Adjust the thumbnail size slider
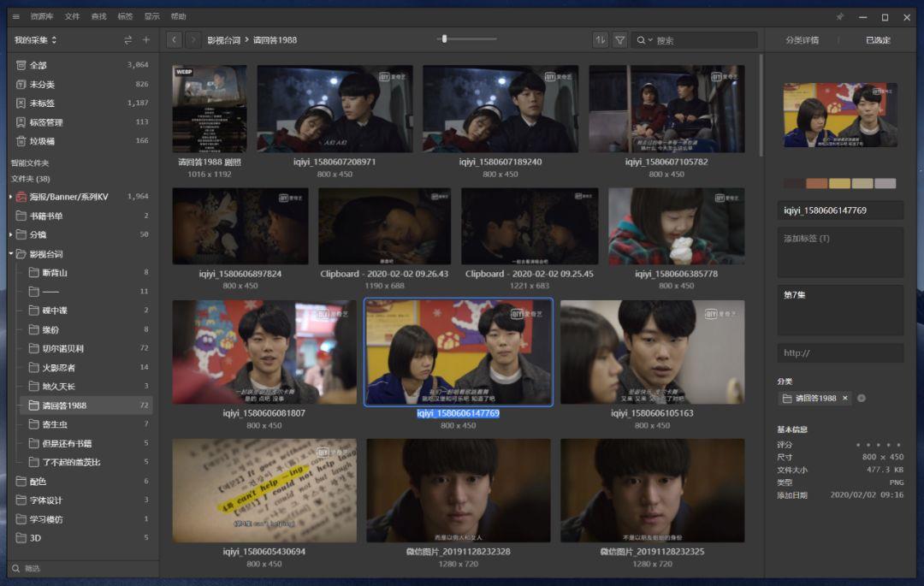924x586 pixels. pos(444,38)
